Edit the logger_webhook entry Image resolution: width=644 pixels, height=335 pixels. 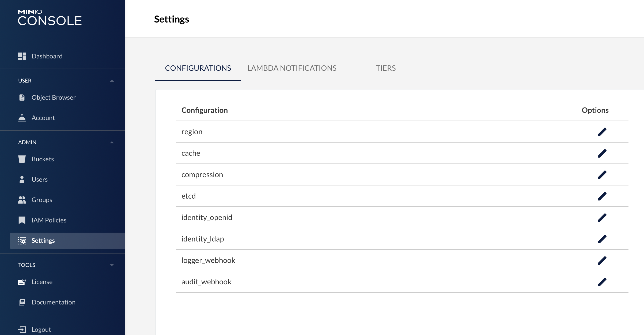602,260
